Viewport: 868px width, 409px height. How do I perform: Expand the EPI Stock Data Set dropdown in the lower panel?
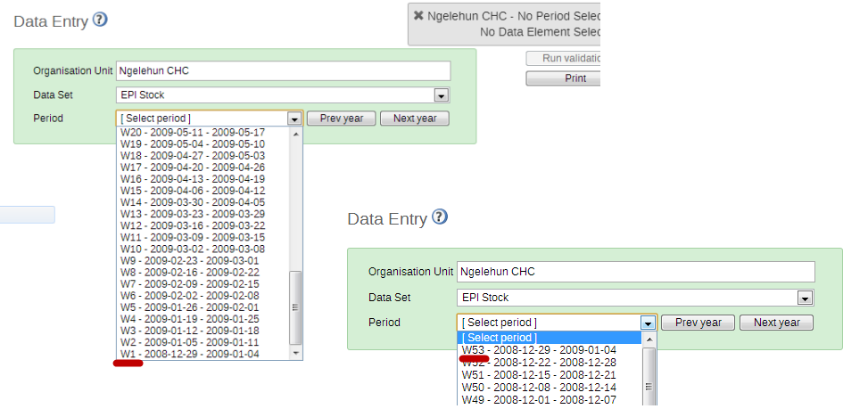[x=806, y=298]
